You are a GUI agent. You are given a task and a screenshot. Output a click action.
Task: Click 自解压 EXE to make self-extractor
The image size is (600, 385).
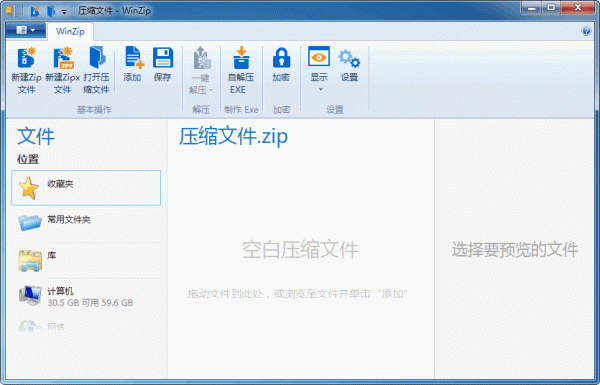[241, 70]
